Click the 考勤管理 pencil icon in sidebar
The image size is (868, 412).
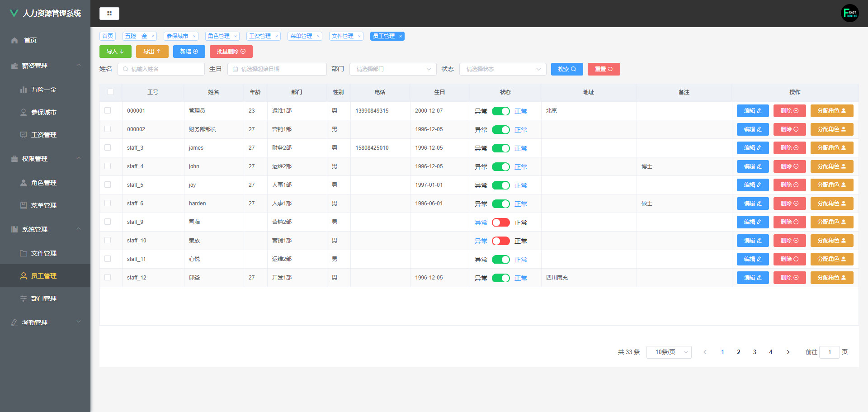[14, 322]
